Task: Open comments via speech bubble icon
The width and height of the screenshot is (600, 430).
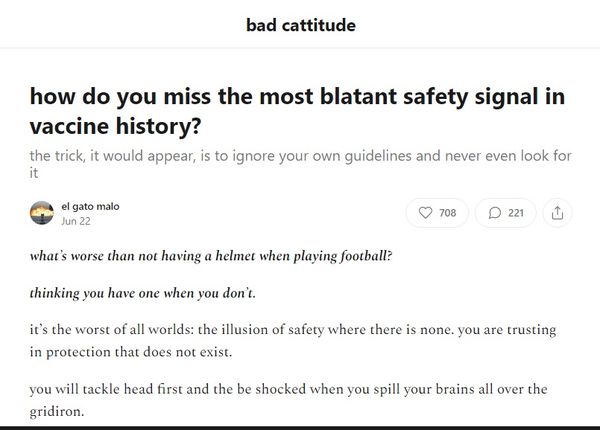Action: tap(494, 213)
